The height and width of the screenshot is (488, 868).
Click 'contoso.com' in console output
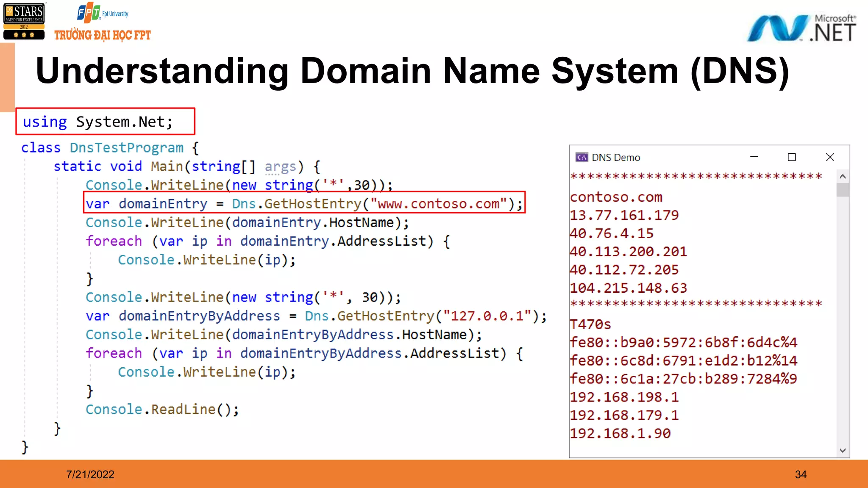(x=616, y=197)
